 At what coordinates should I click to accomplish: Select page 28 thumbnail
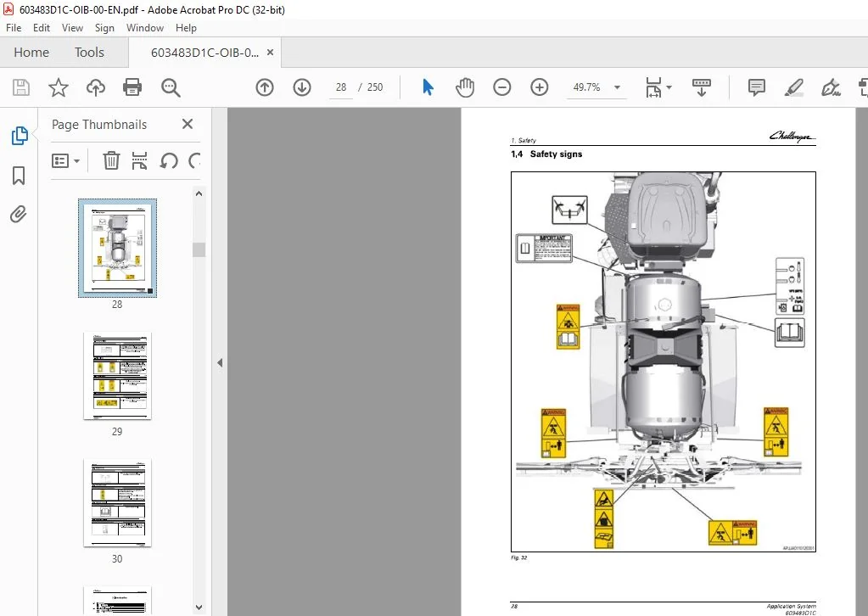[117, 248]
